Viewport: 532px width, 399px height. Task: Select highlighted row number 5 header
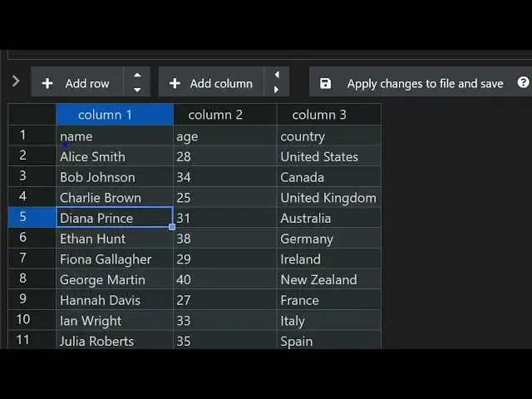[x=32, y=217]
